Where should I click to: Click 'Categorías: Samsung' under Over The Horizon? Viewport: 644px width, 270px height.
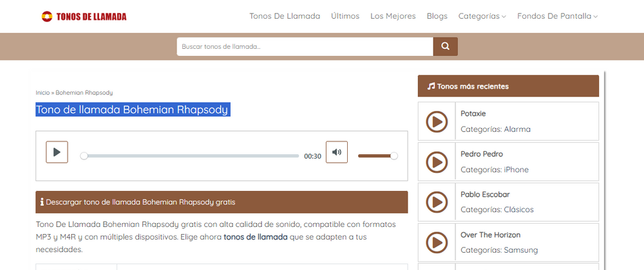[x=499, y=250]
